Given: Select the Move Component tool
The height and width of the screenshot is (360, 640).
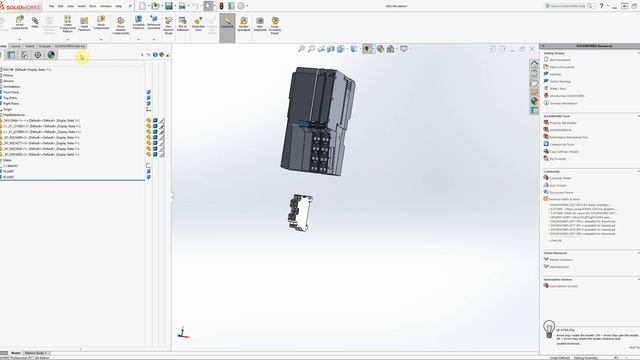Looking at the screenshot, I should point(101,23).
